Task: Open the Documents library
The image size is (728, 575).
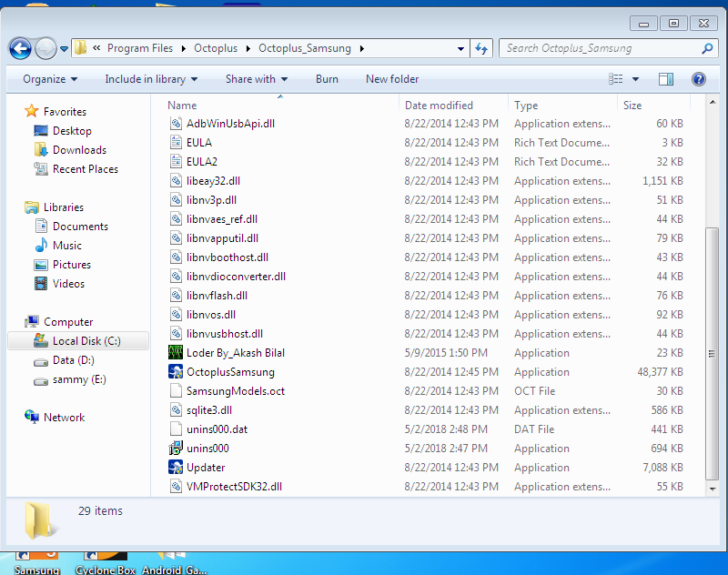Action: click(80, 227)
